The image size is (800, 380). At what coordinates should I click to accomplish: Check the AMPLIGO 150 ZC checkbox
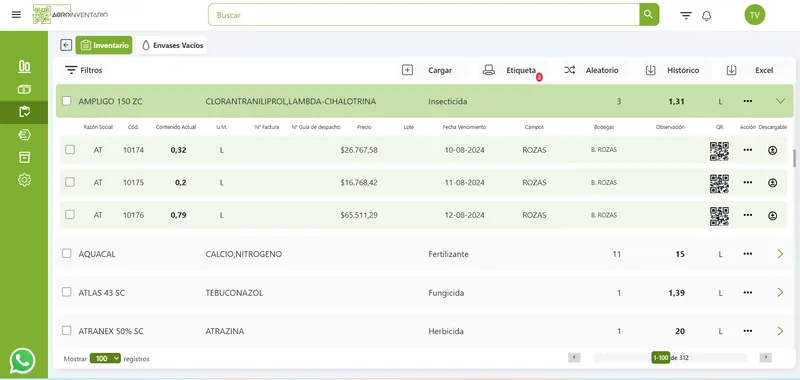(66, 101)
